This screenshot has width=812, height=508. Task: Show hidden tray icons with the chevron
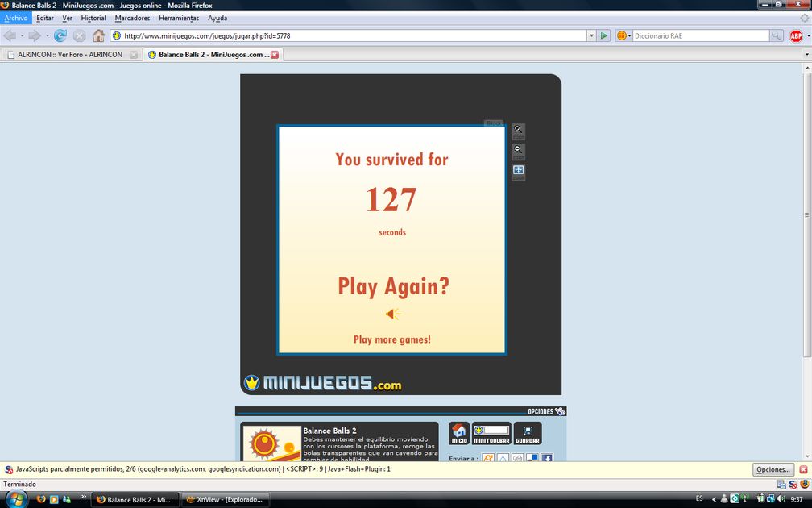(714, 499)
